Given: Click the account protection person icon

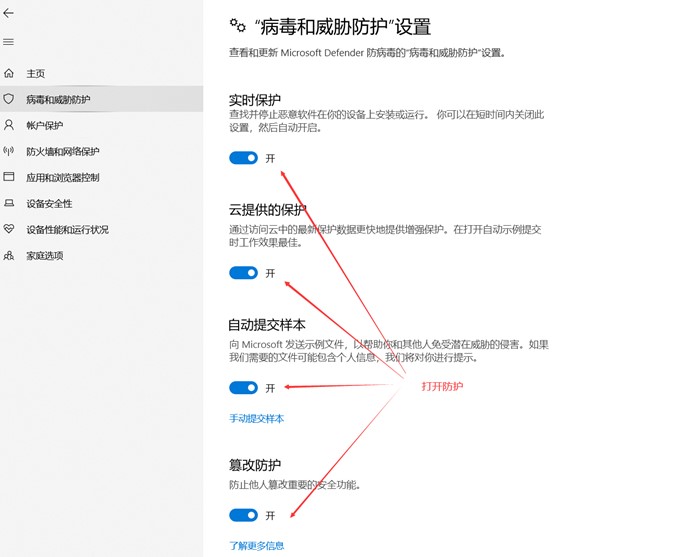Looking at the screenshot, I should [x=9, y=126].
